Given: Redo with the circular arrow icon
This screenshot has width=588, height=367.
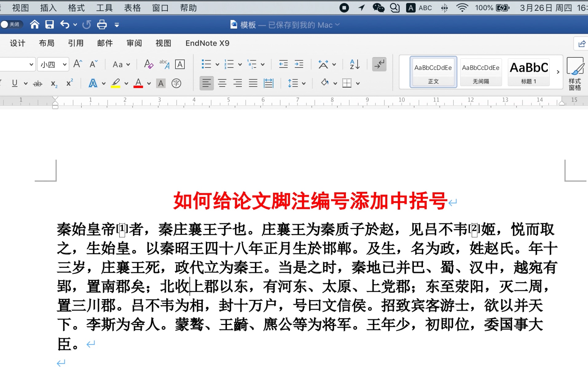Looking at the screenshot, I should (87, 25).
